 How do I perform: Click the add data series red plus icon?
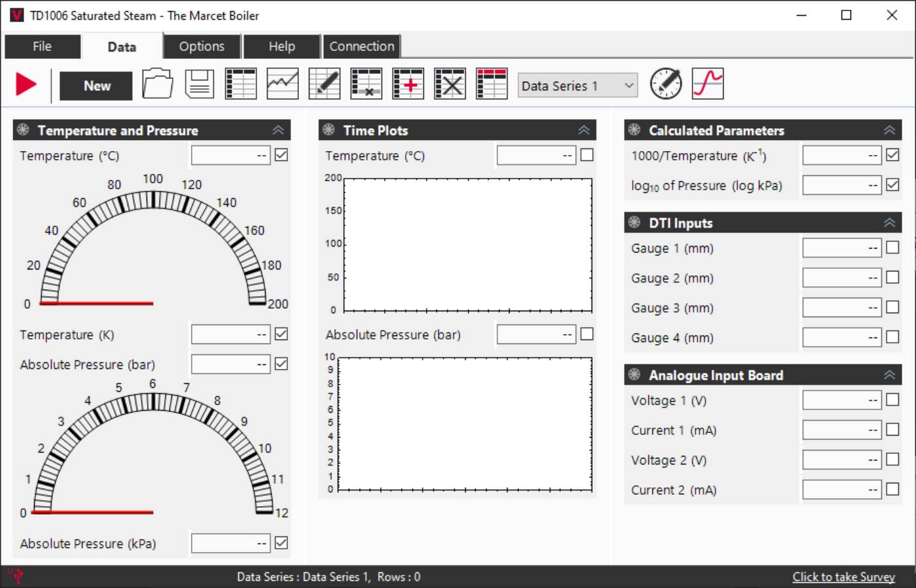click(408, 84)
